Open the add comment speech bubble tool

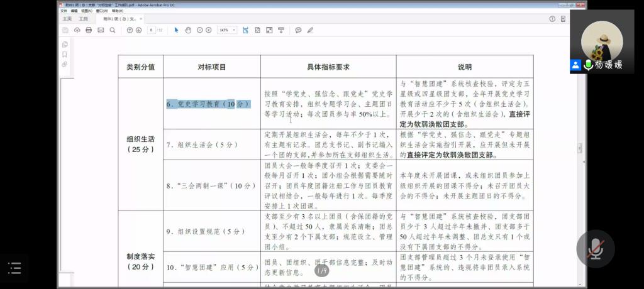[x=298, y=30]
